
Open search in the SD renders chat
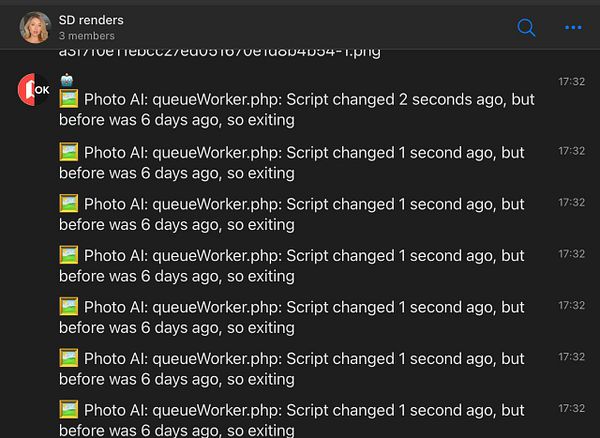tap(526, 28)
